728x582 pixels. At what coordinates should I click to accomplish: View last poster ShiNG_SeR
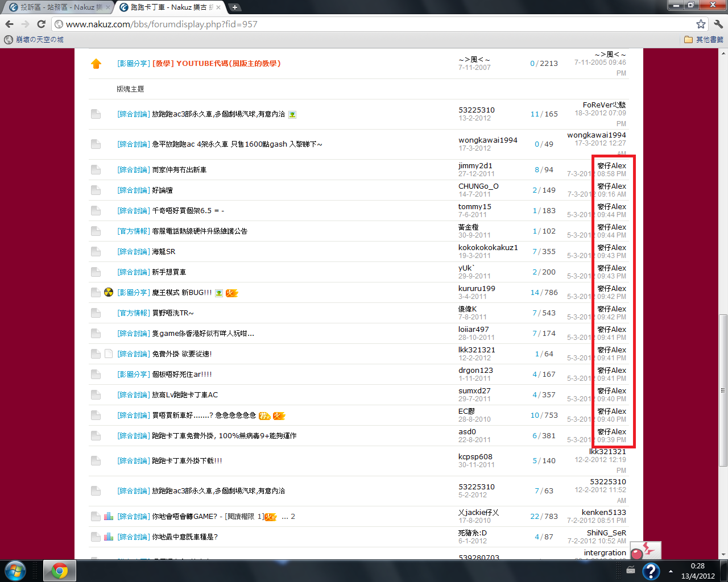click(606, 533)
